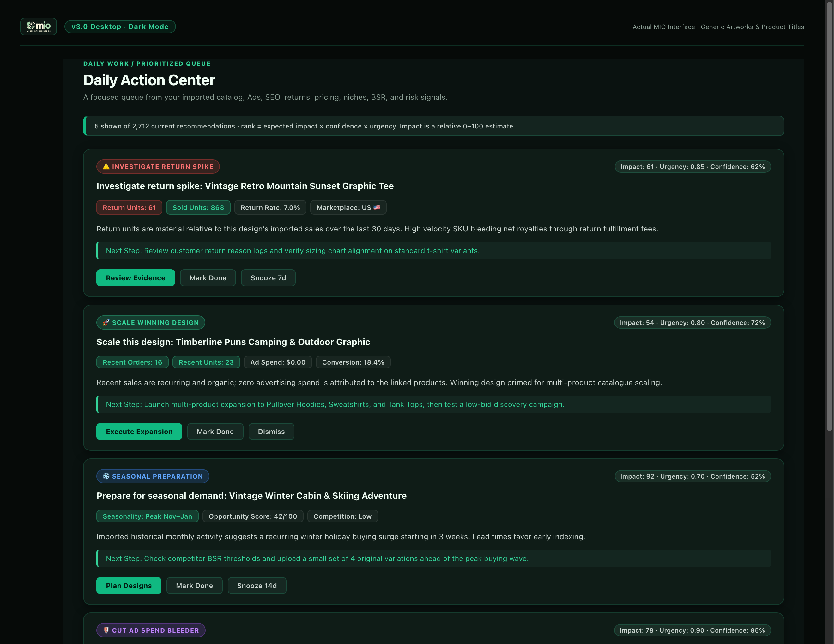Click the warning triangle icon on Investigate Return Spike
834x644 pixels.
pyautogui.click(x=106, y=166)
